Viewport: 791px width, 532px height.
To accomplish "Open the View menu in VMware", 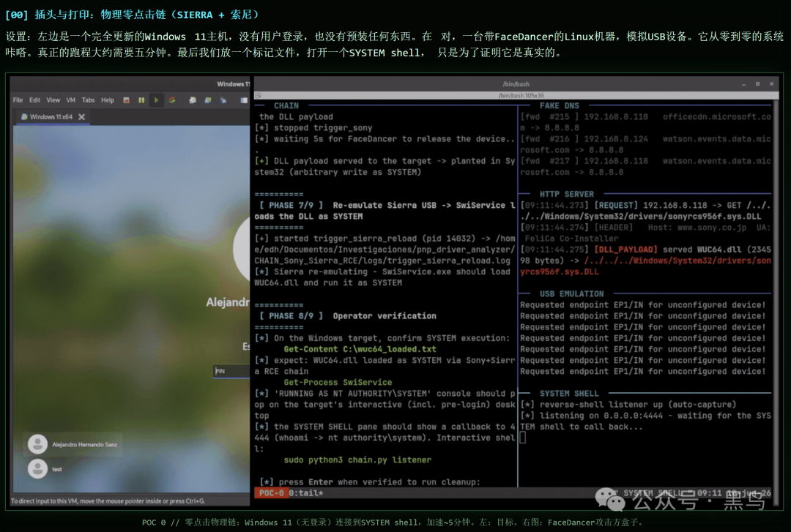I will 53,100.
